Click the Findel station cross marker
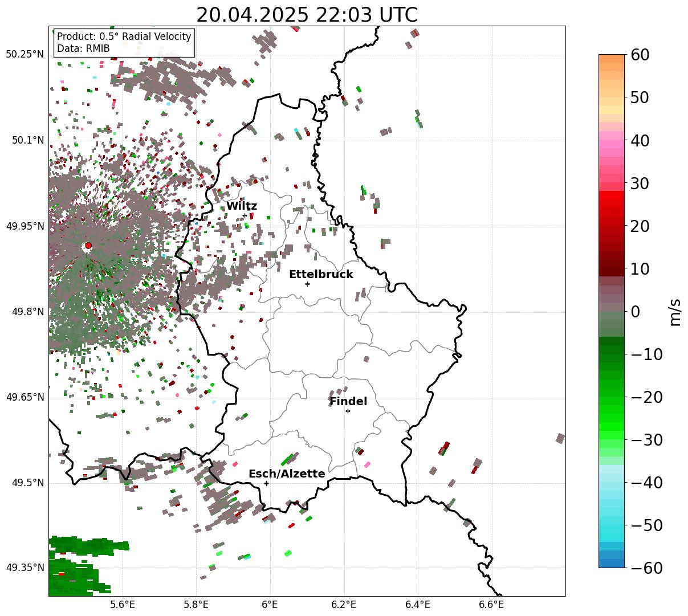This screenshot has width=688, height=616. coord(348,411)
